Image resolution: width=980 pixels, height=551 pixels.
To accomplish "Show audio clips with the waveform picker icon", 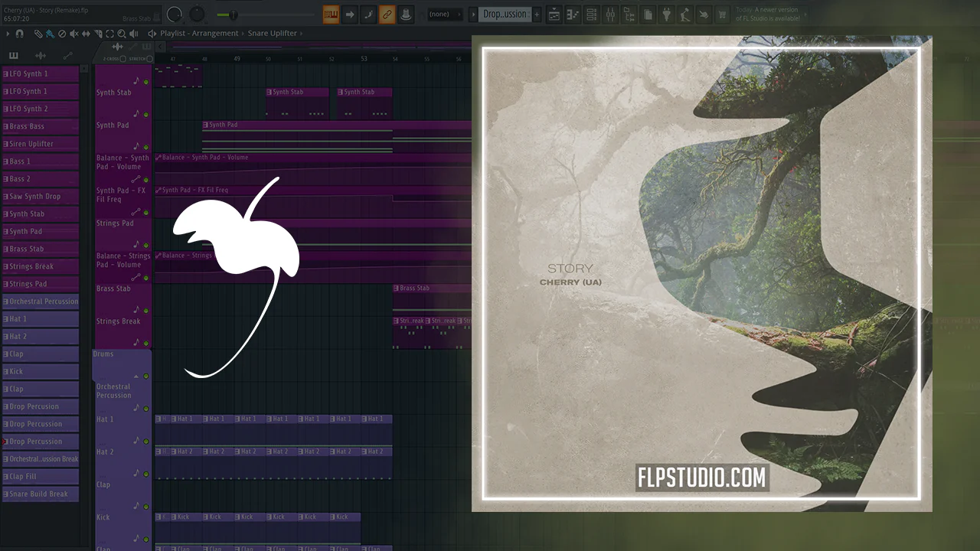I will (41, 56).
